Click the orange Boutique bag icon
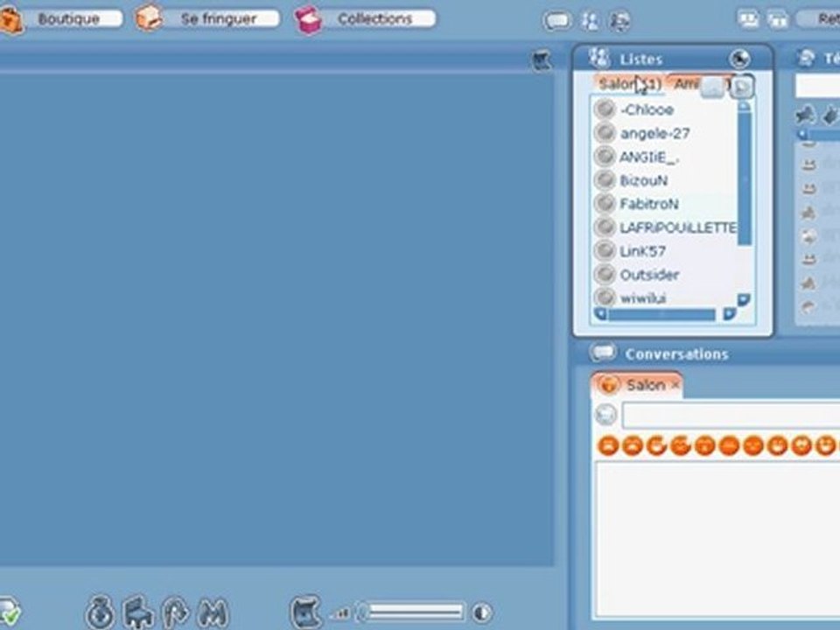This screenshot has width=840, height=630. tap(10, 20)
